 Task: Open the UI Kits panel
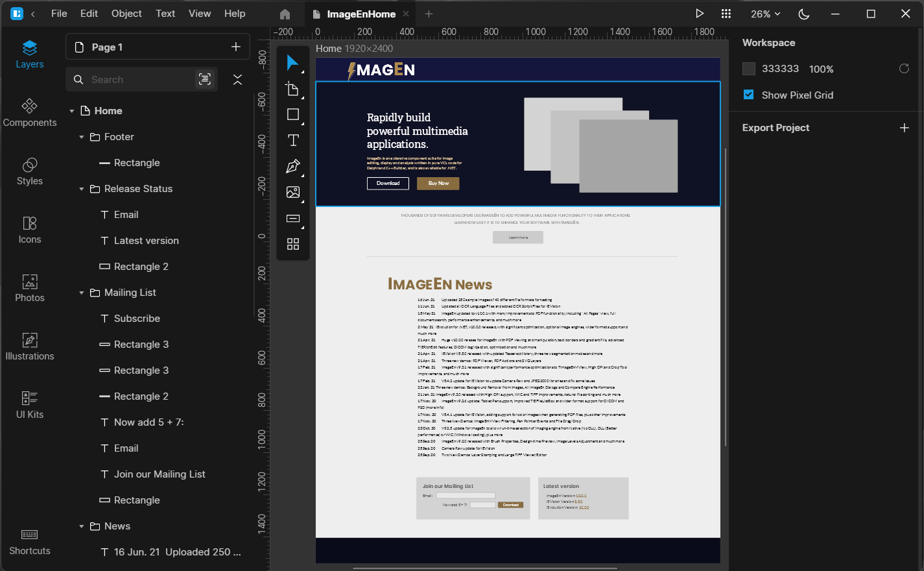tap(30, 405)
